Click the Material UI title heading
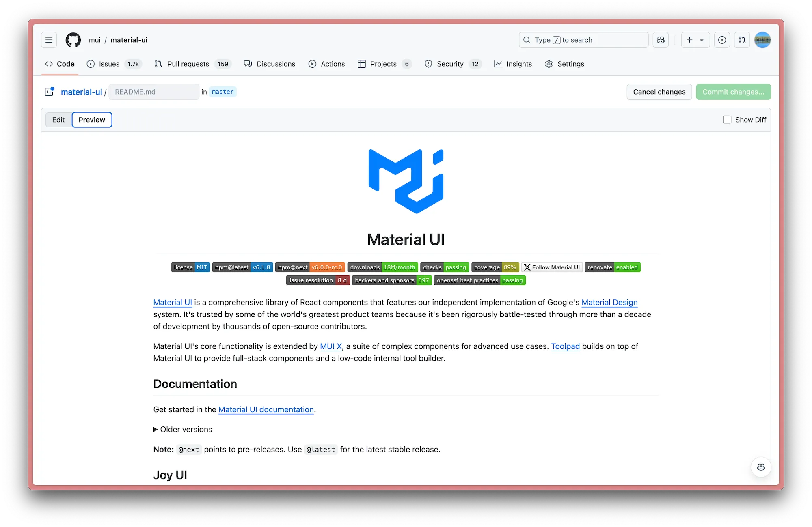The height and width of the screenshot is (527, 812). click(406, 239)
